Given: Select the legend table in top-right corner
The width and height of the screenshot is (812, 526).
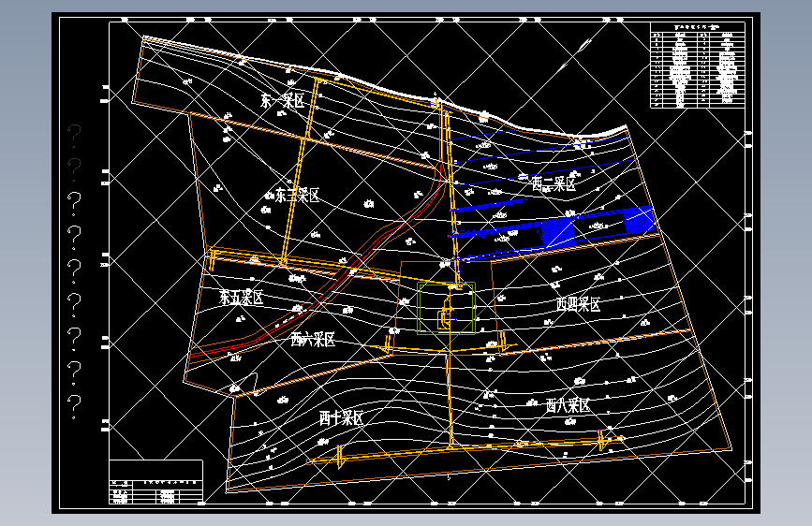Looking at the screenshot, I should (x=698, y=66).
